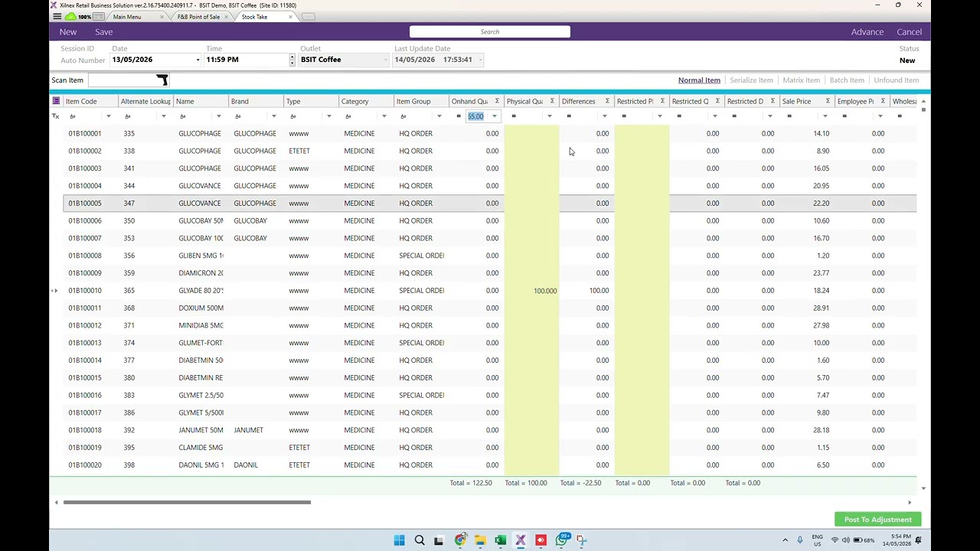Click item code 01B100020
Viewport: 980px width, 551px height.
point(85,465)
